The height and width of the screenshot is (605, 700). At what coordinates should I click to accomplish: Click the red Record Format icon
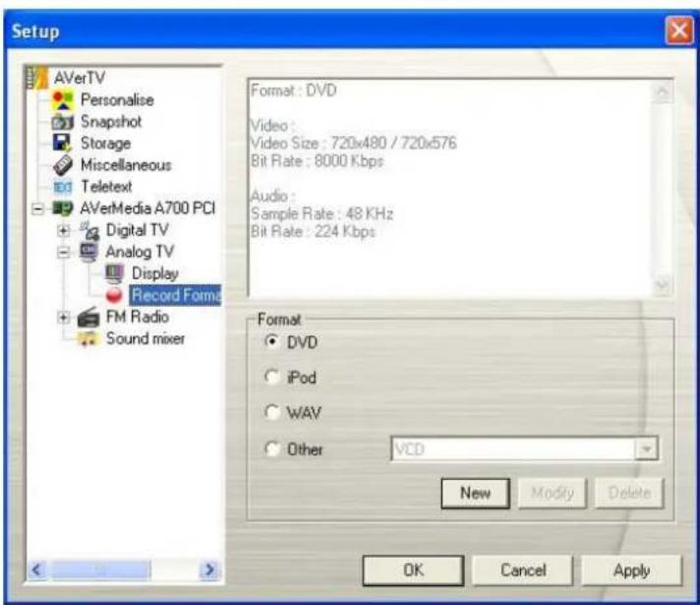point(114,295)
